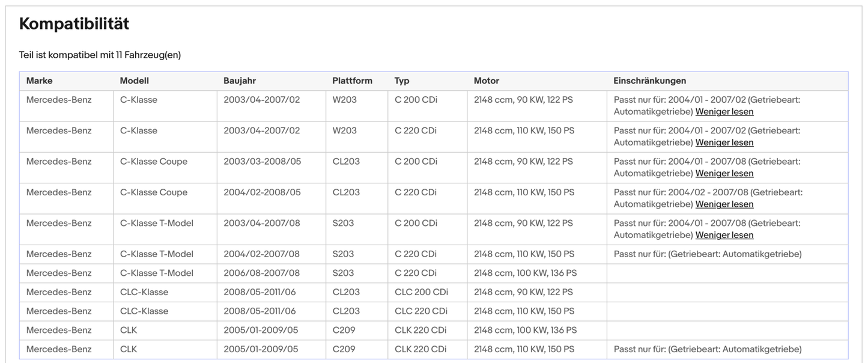Screen dimensions: 868x363
Task: Collapse restrictions via "Weniger lesen" for C-Klasse Coupe C 200 CDi
Action: [724, 173]
